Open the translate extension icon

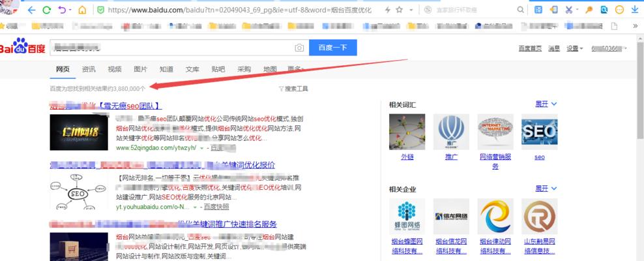click(x=538, y=10)
